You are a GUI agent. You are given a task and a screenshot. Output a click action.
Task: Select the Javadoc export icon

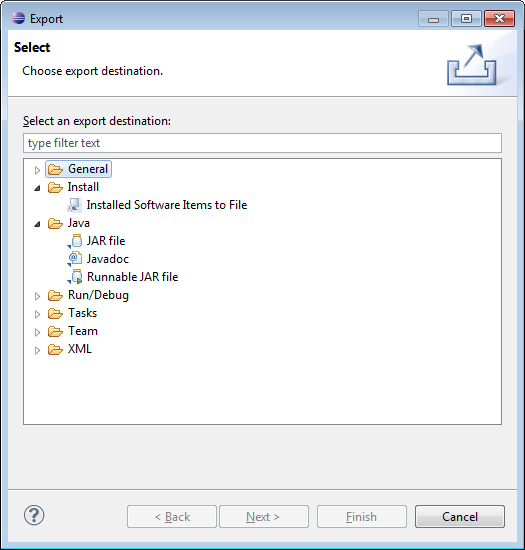[75, 259]
